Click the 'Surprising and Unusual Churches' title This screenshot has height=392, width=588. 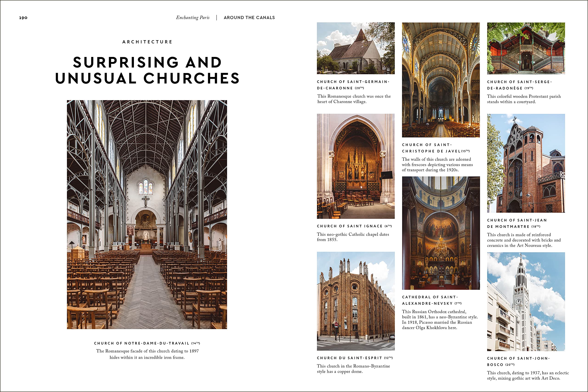(147, 70)
